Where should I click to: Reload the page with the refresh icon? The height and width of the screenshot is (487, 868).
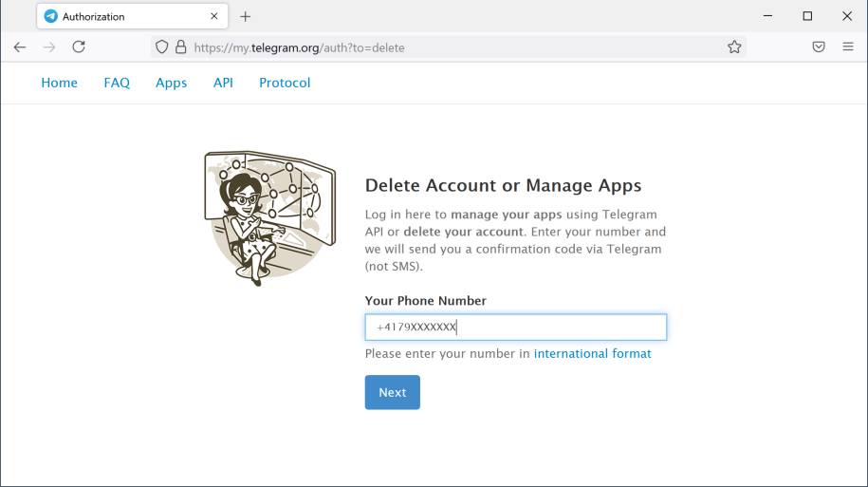[x=79, y=47]
